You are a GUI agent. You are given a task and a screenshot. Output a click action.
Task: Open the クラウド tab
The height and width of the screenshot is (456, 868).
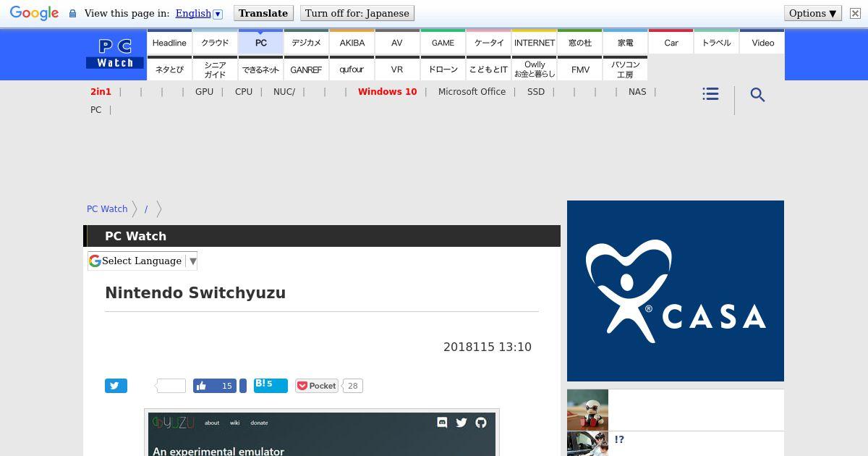tap(215, 42)
